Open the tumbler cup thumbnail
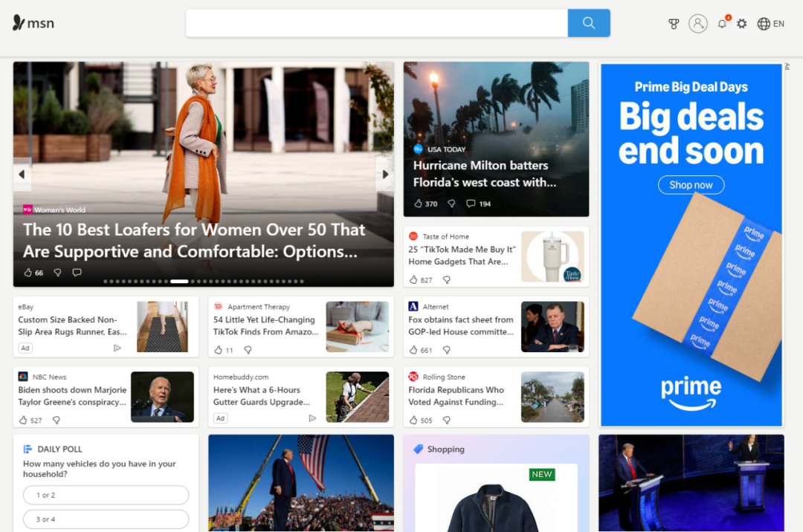Screen dimensions: 803x532 coord(552,256)
